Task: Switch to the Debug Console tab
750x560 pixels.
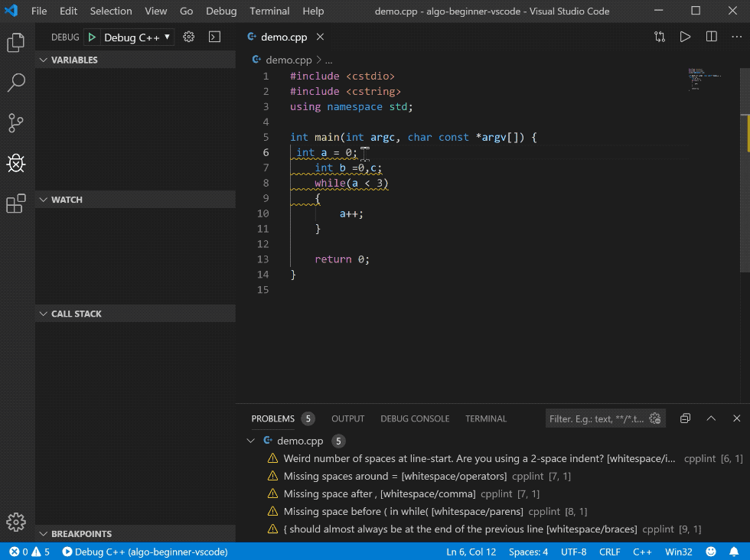Action: point(415,418)
